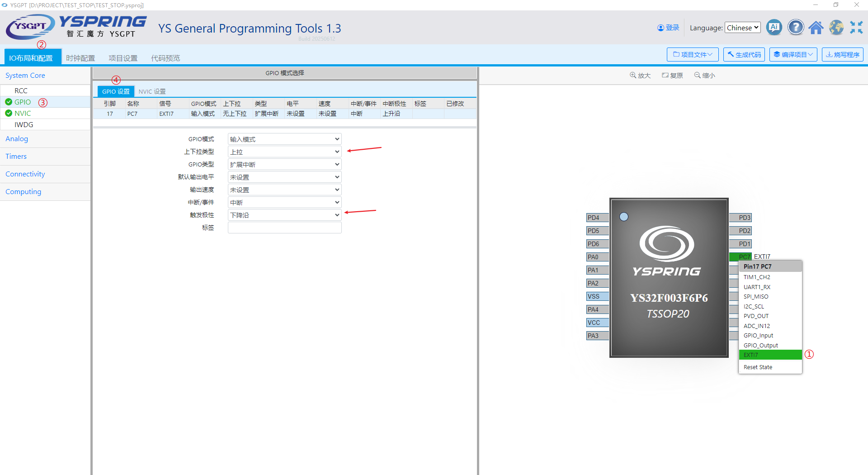Open the 默认输出电平 dropdown
The image size is (868, 475).
coord(284,177)
